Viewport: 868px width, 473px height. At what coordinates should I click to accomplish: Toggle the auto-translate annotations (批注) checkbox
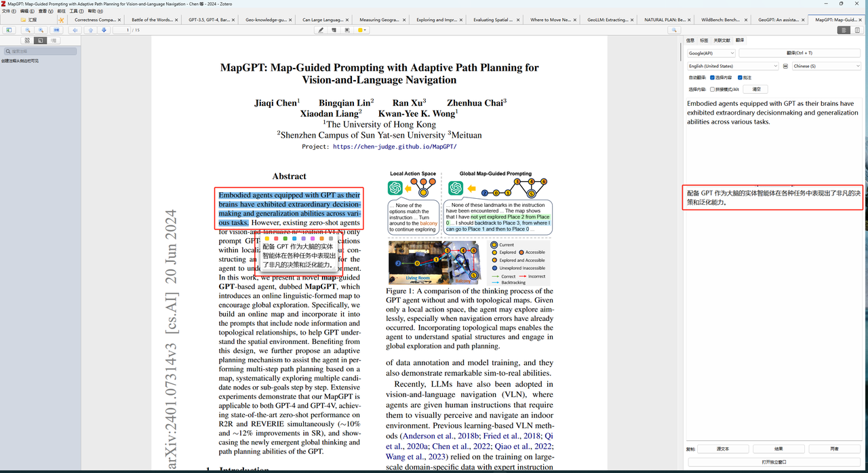coord(740,77)
